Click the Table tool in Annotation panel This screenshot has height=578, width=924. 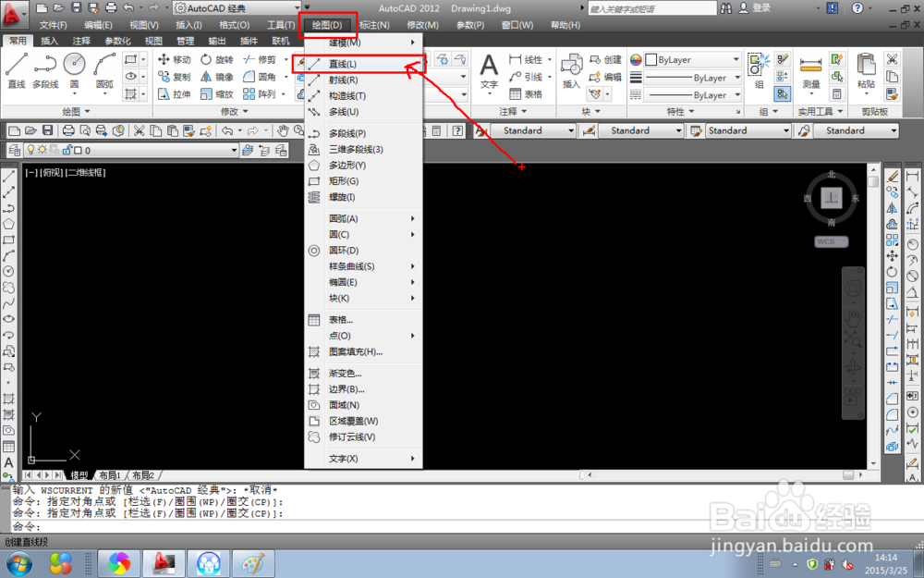tap(527, 93)
